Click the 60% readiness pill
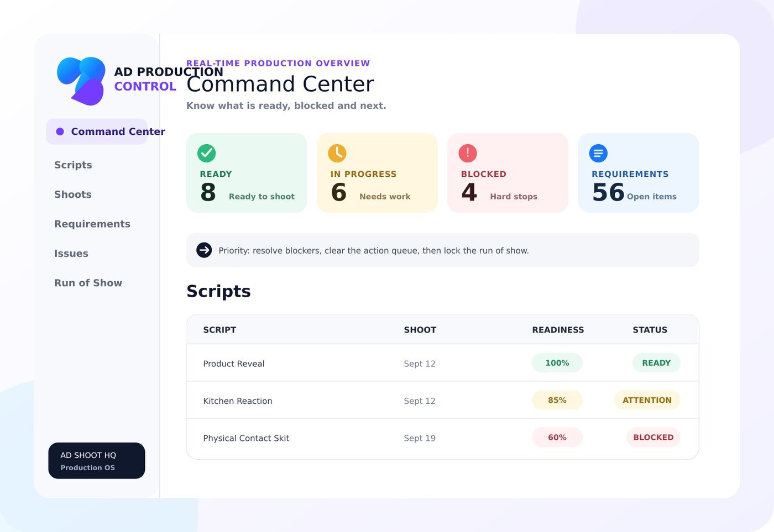The width and height of the screenshot is (774, 532). pyautogui.click(x=557, y=438)
